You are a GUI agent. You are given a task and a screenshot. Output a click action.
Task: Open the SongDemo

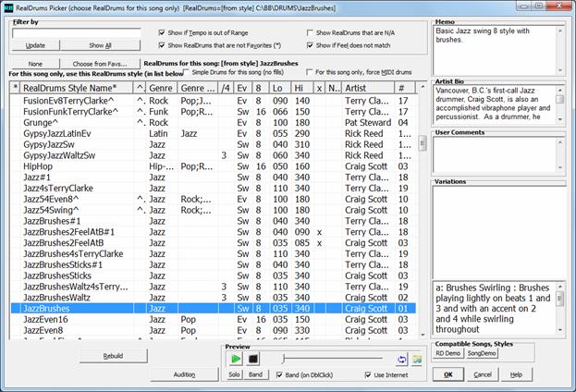[x=482, y=353]
